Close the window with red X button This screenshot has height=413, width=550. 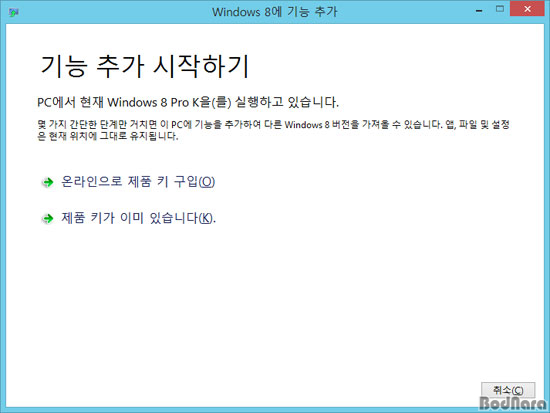pos(527,9)
